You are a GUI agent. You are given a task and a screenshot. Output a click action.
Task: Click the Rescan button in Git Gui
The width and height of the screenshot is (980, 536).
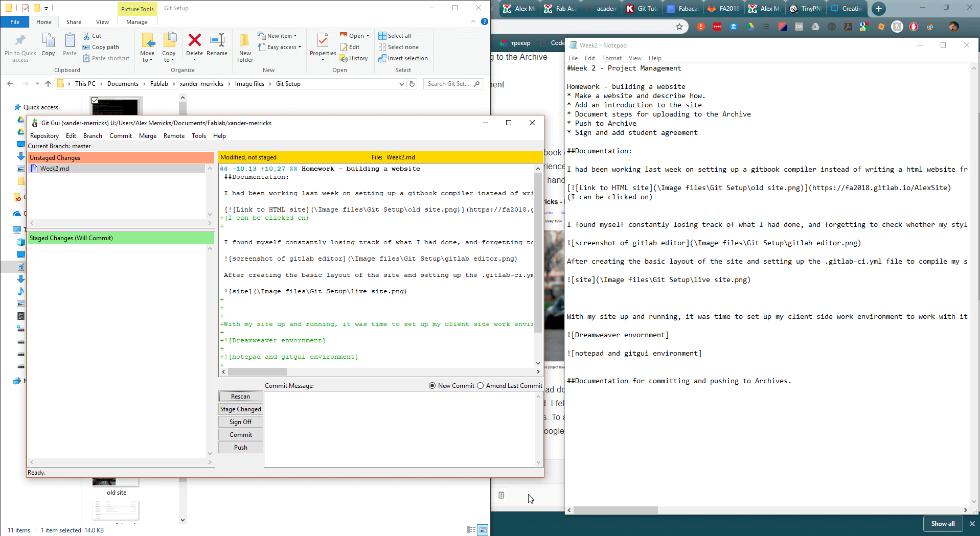240,396
